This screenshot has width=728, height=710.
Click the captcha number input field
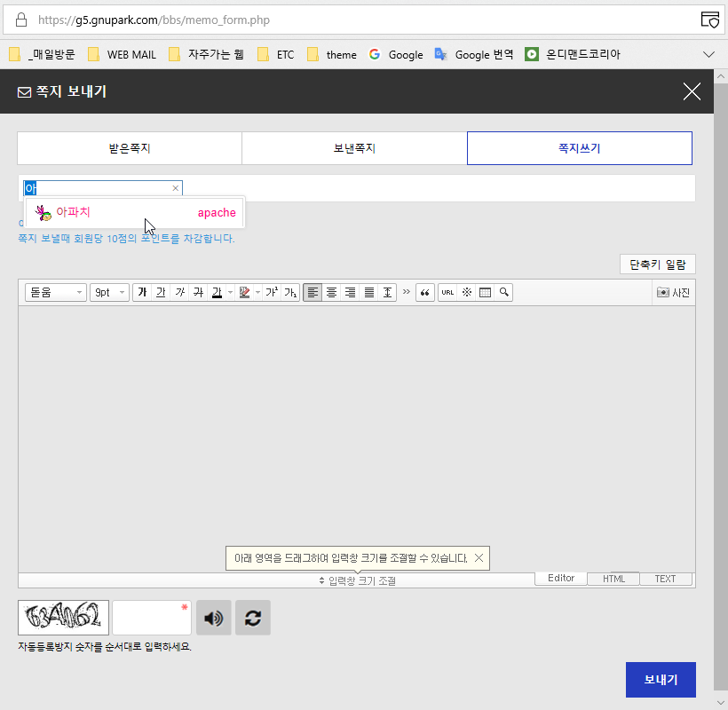coord(151,618)
